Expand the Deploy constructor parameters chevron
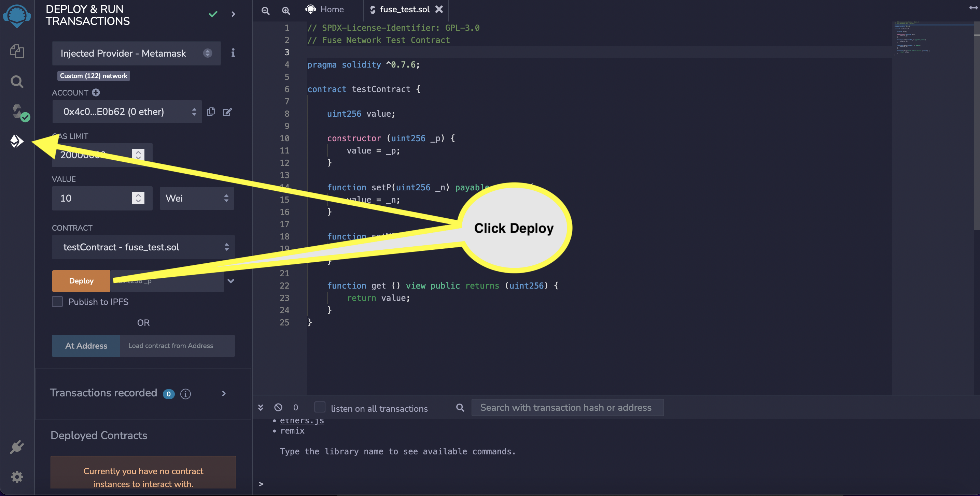The width and height of the screenshot is (980, 496). [x=230, y=281]
